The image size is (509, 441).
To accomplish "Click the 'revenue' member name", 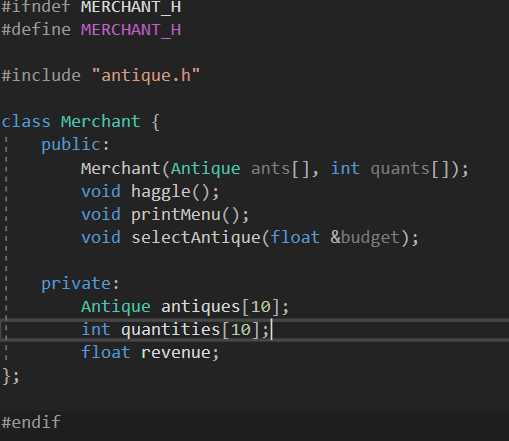I will coord(176,353).
